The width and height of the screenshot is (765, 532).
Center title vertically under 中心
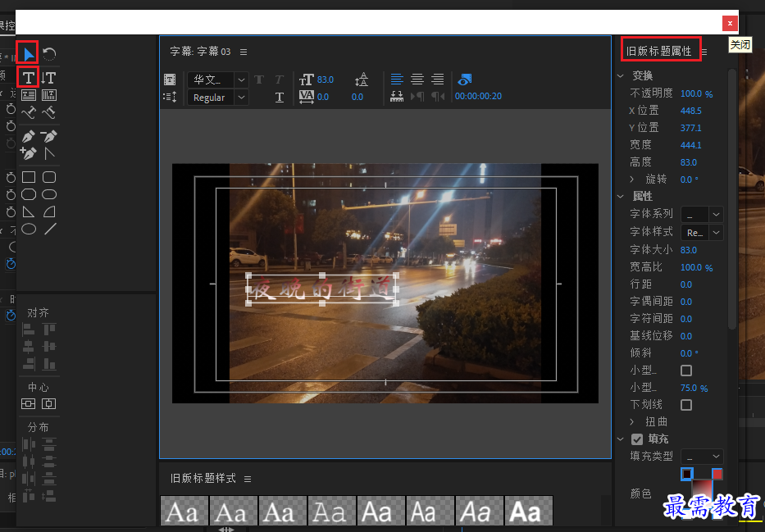point(29,404)
